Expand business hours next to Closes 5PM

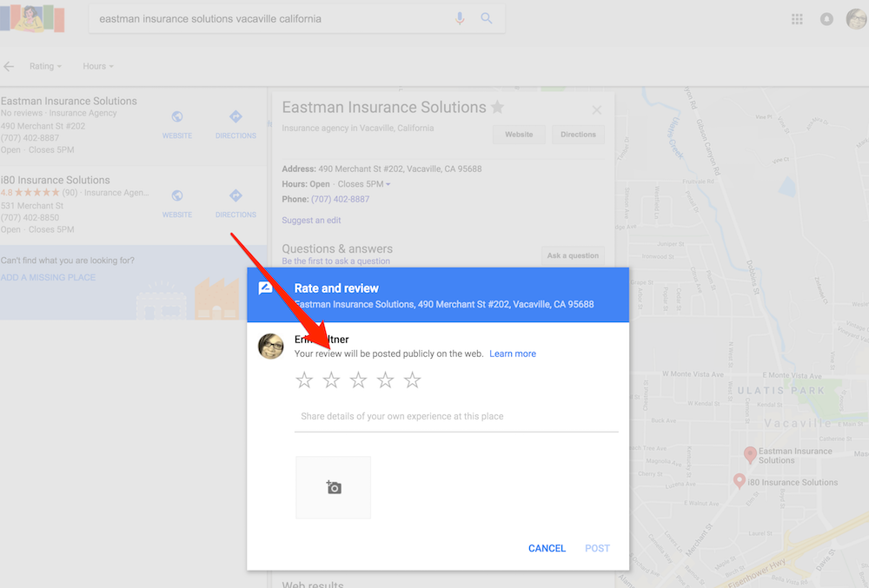[388, 184]
